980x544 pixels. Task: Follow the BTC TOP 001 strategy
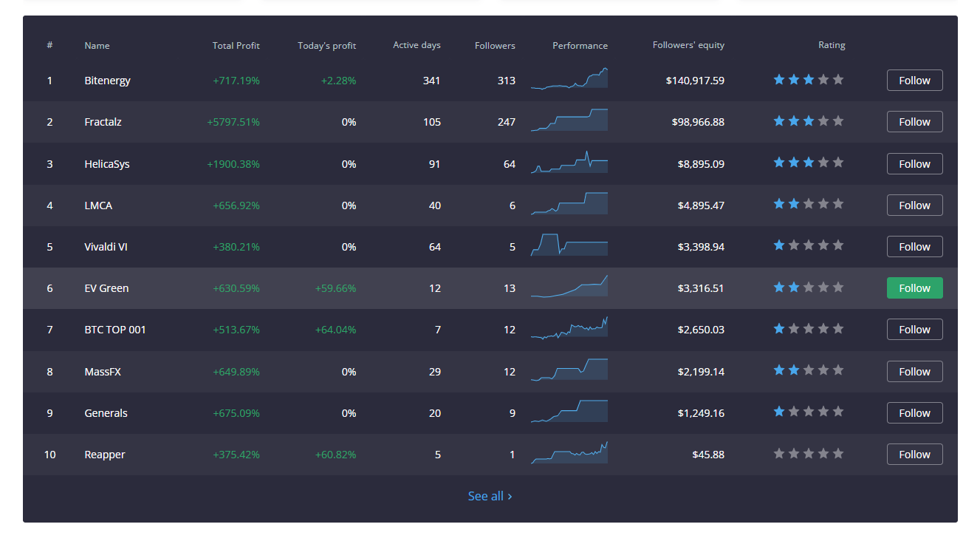point(914,330)
